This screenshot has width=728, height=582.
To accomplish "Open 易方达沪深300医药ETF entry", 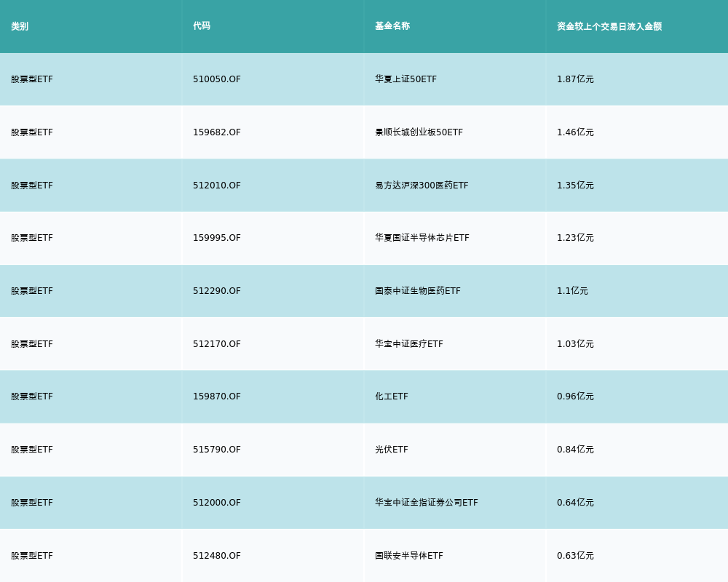I will click(422, 186).
